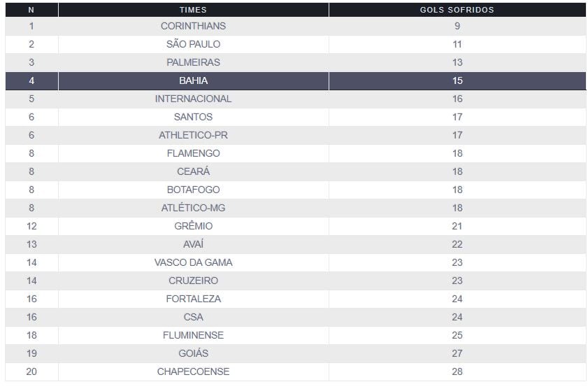Click Corinthians' goals conceded value 9
Viewport: 588px width, 389px height.
tap(457, 26)
